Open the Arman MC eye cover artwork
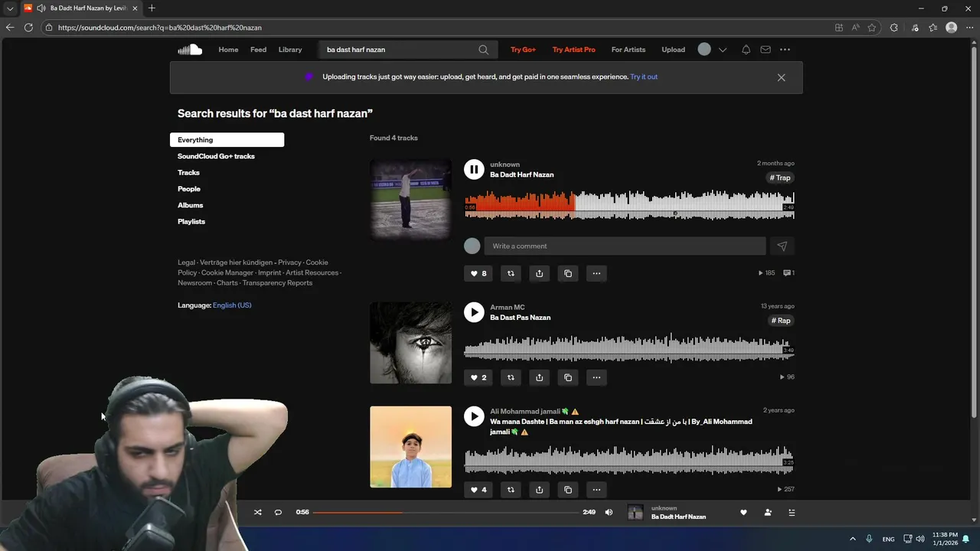The height and width of the screenshot is (551, 980). click(x=410, y=343)
